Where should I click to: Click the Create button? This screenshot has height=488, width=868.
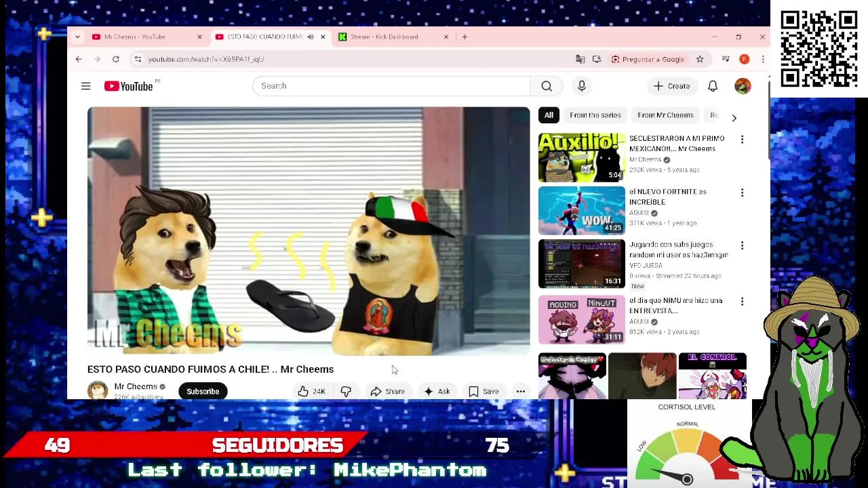click(671, 86)
